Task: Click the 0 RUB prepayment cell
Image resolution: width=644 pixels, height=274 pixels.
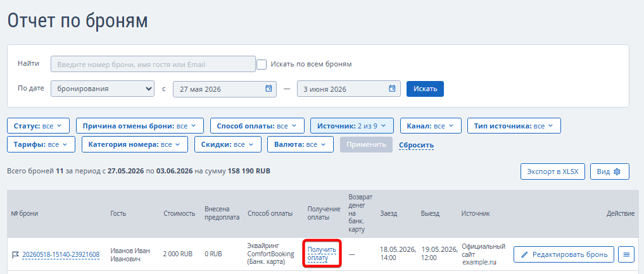Action: click(x=213, y=255)
